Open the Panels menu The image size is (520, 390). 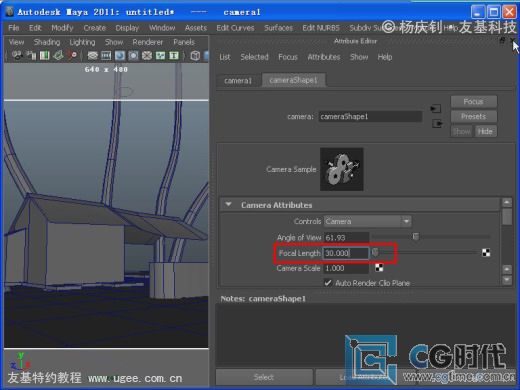184,42
